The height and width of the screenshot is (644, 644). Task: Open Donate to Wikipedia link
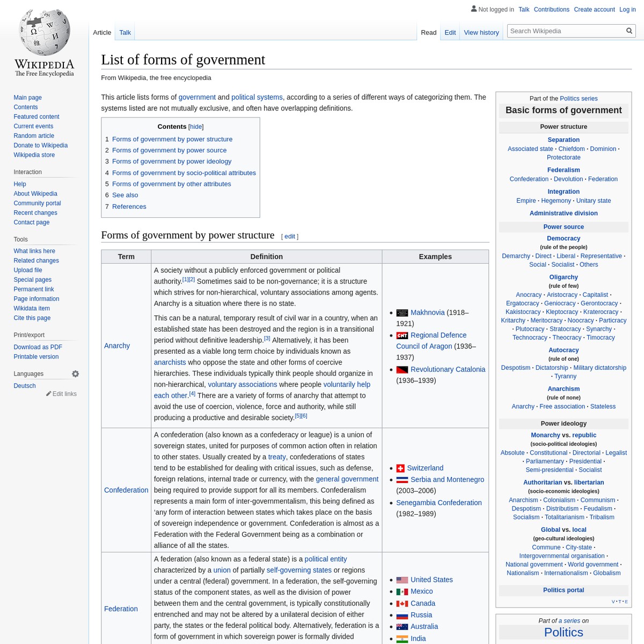tap(41, 145)
